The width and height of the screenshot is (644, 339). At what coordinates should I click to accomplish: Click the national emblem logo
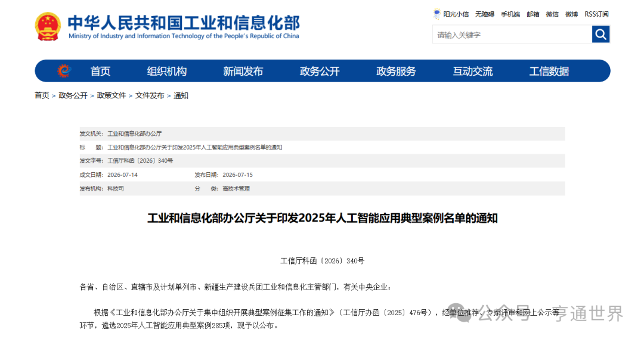pyautogui.click(x=48, y=27)
